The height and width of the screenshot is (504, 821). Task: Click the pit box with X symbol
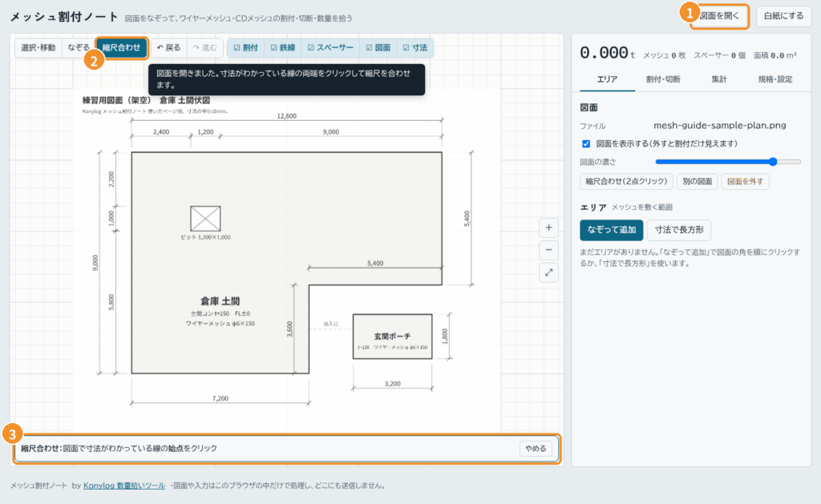[205, 219]
